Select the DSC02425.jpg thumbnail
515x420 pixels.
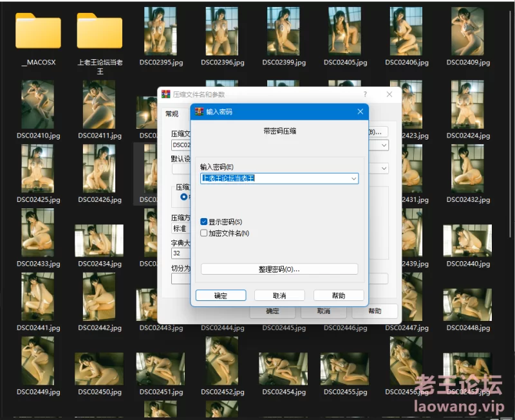click(x=38, y=169)
